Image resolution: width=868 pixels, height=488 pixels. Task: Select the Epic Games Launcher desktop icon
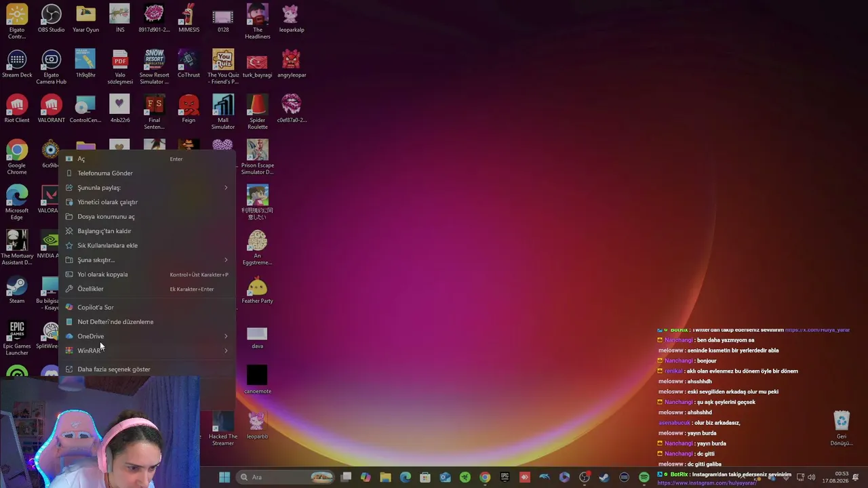pyautogui.click(x=17, y=338)
